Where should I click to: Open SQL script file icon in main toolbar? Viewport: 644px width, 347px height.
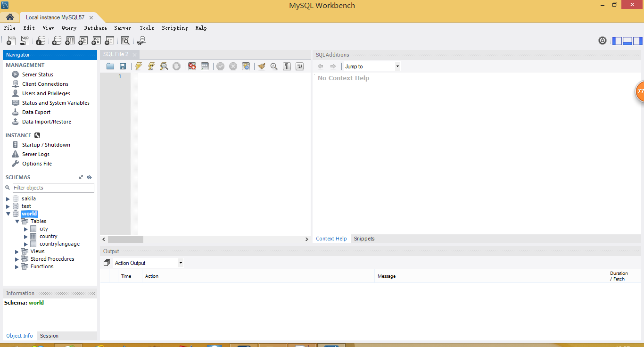[x=25, y=41]
